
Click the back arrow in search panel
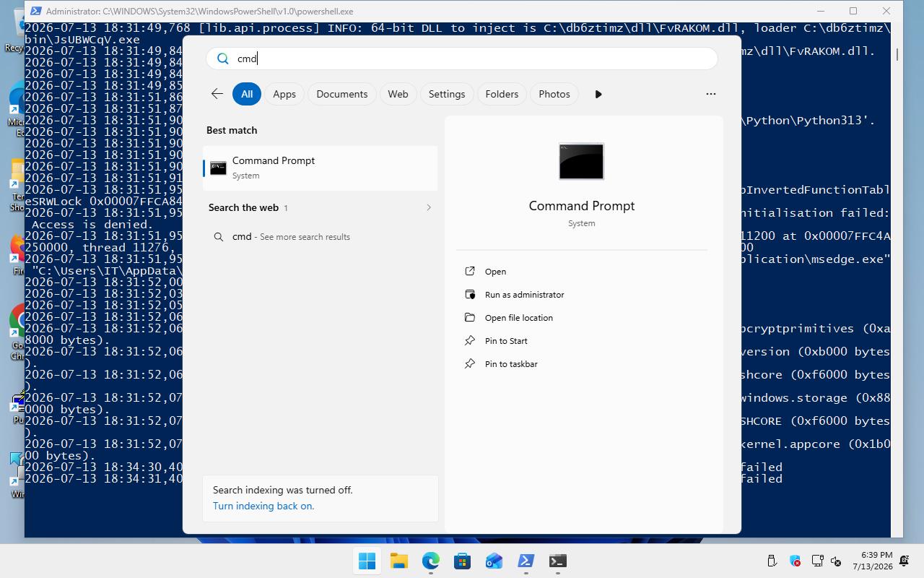pyautogui.click(x=217, y=94)
